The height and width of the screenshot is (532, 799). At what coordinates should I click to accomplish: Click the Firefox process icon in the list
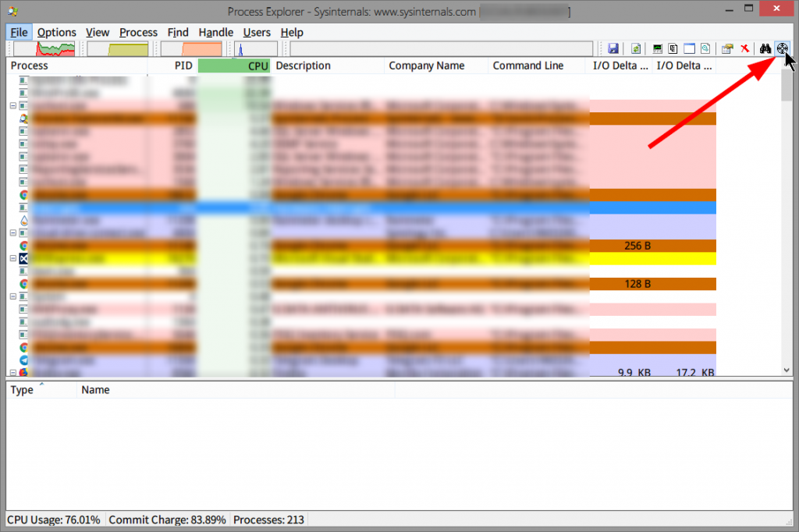click(x=23, y=373)
